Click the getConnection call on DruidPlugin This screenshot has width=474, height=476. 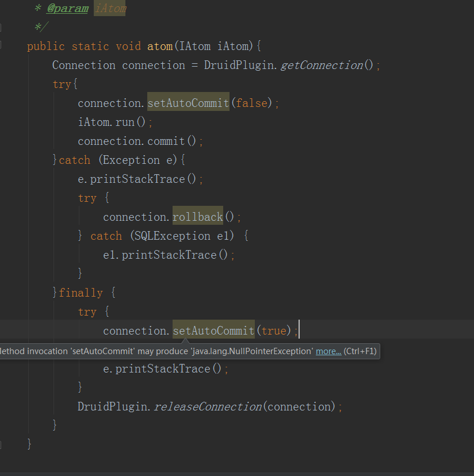[322, 66]
